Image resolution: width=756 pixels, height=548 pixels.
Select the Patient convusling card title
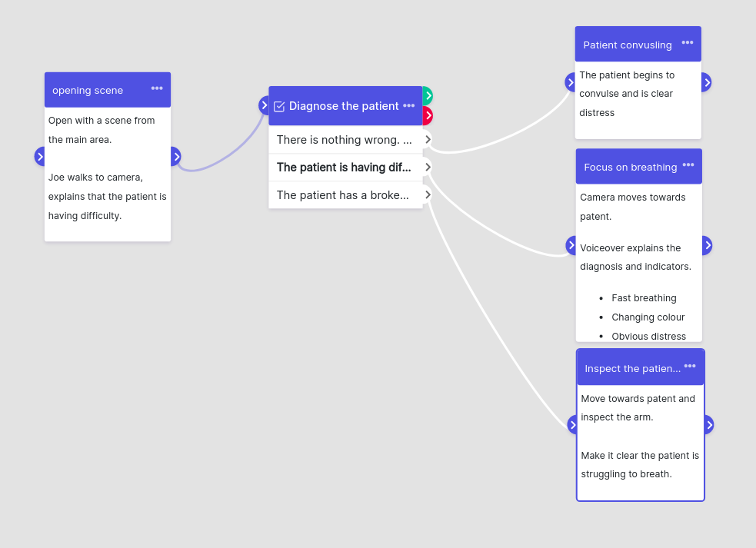coord(628,45)
